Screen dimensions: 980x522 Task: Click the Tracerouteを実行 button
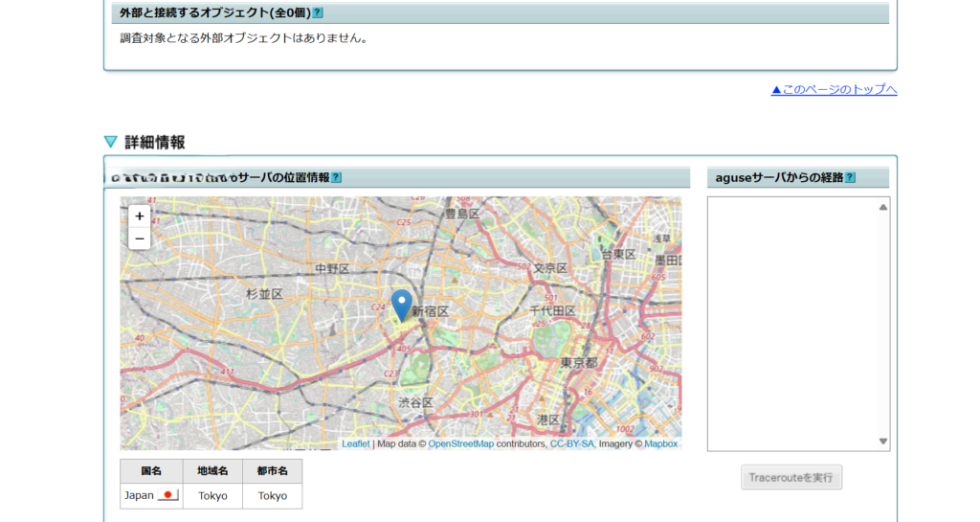(x=791, y=478)
